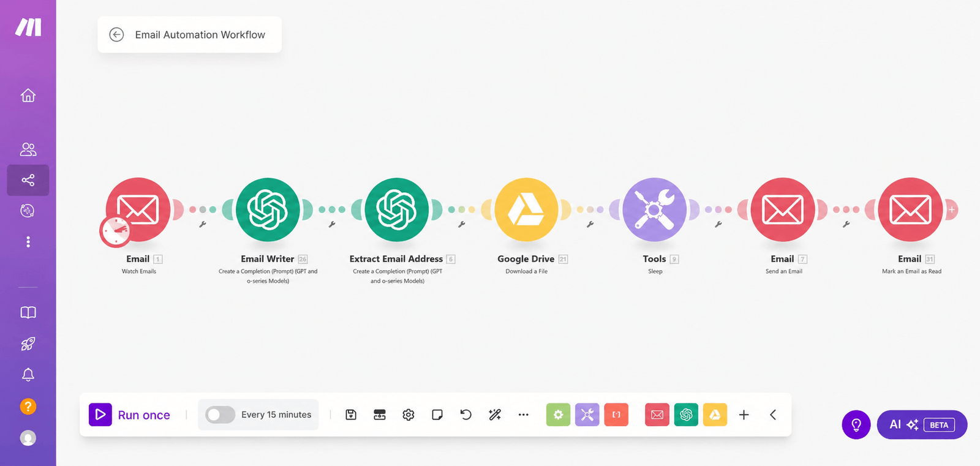Open the globe icon in the sidebar

[x=28, y=211]
